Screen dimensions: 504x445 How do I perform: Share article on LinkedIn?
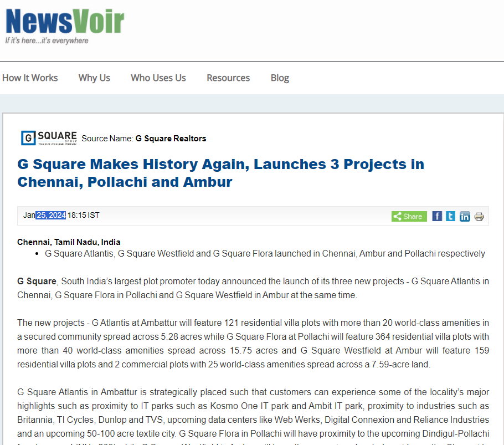click(465, 216)
